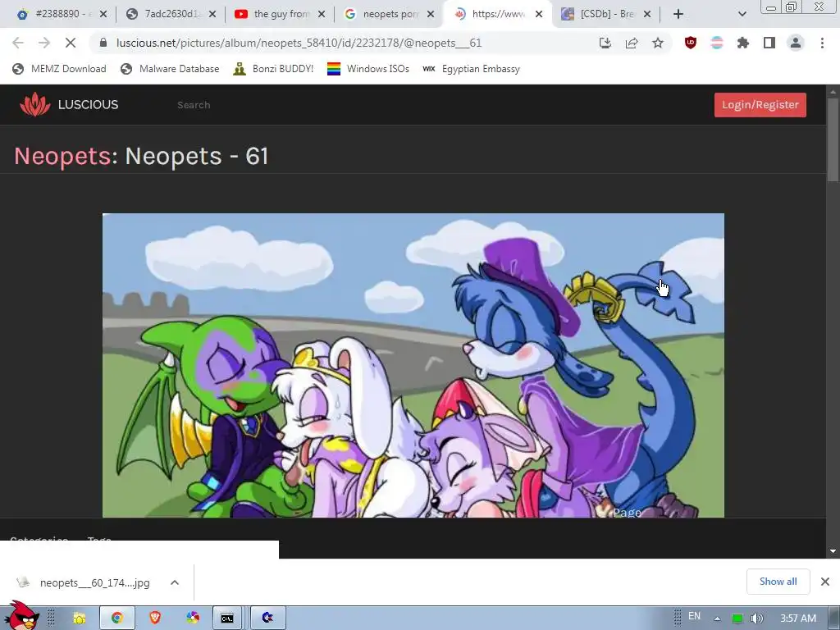Open the EN language indicator

(x=694, y=616)
